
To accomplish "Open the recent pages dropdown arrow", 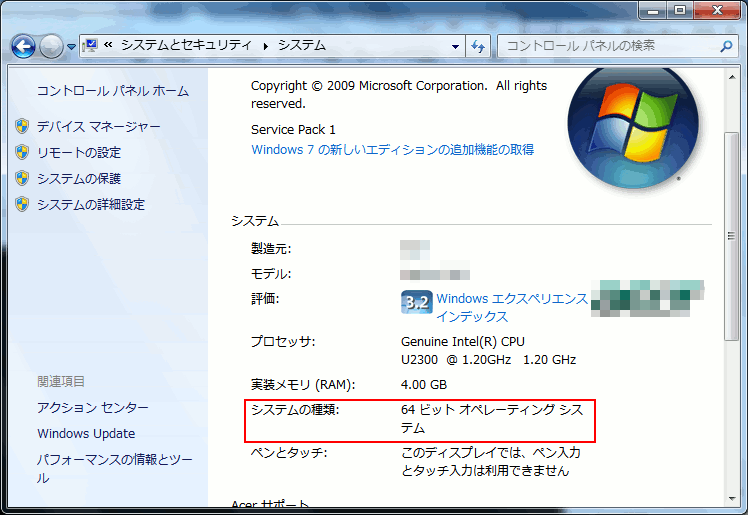I will tap(71, 47).
